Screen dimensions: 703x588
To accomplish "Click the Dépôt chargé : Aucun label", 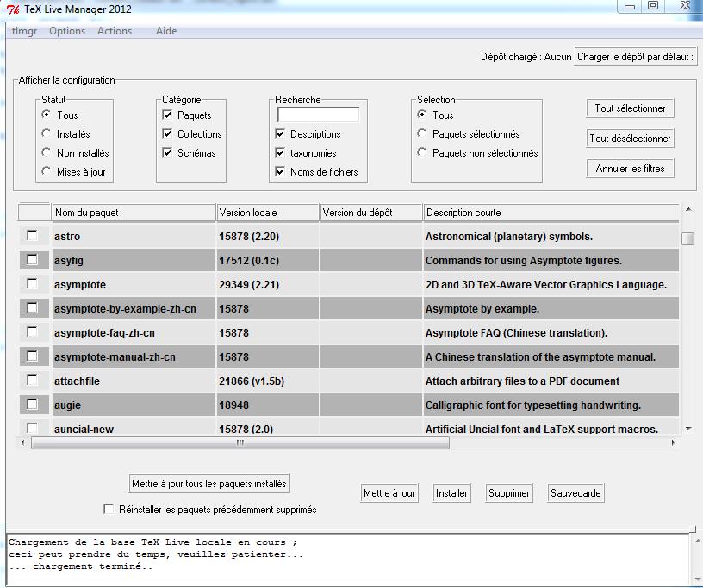I will click(526, 57).
